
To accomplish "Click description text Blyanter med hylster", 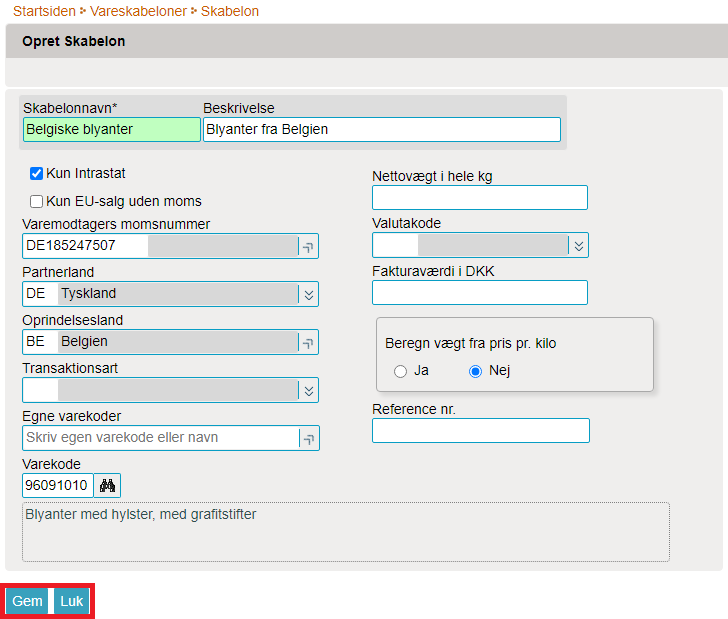I will tap(140, 515).
